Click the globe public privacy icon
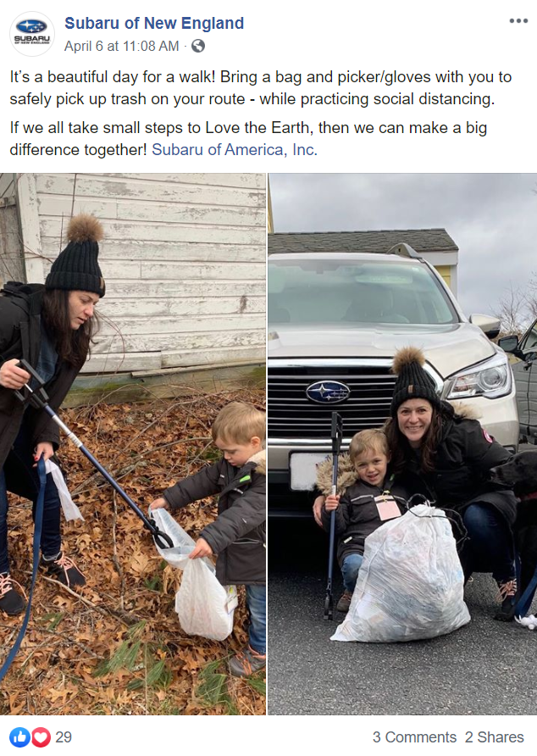The width and height of the screenshot is (537, 756). click(198, 46)
